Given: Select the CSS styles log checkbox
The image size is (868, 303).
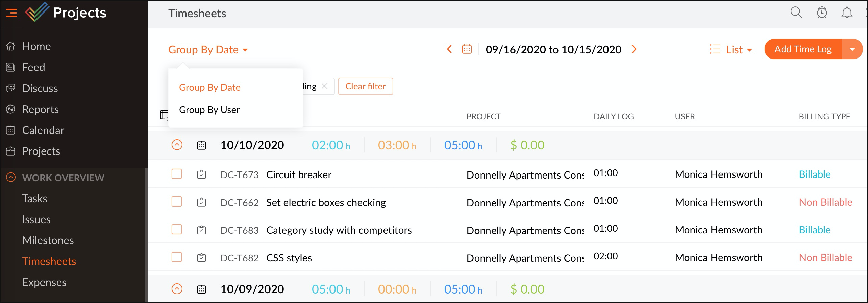Looking at the screenshot, I should [x=177, y=257].
